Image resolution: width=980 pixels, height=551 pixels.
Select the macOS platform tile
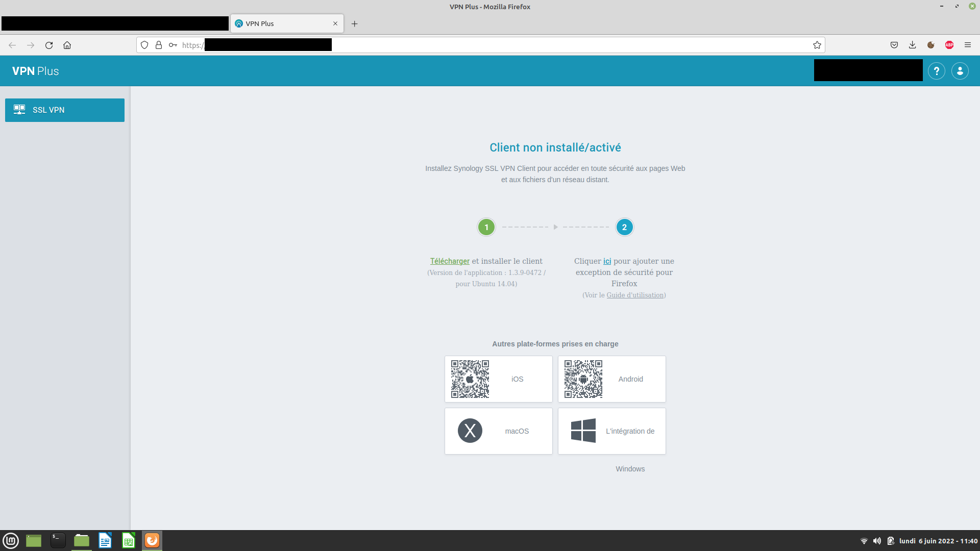pos(498,431)
